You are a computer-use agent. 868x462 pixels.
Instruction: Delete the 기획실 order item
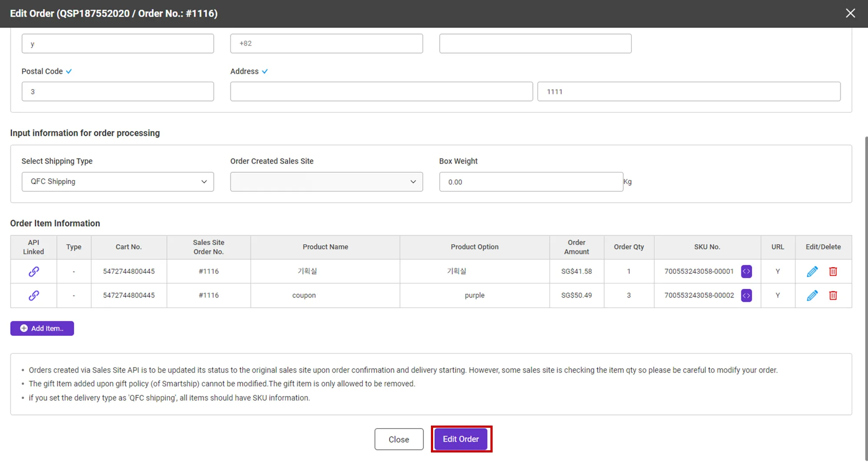click(x=833, y=272)
